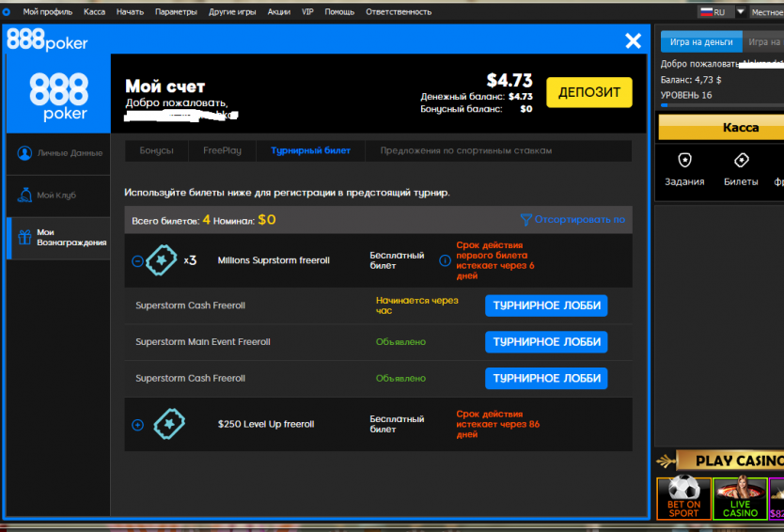The image size is (784, 532).
Task: Click Начинается через час status text
Action: tap(417, 305)
